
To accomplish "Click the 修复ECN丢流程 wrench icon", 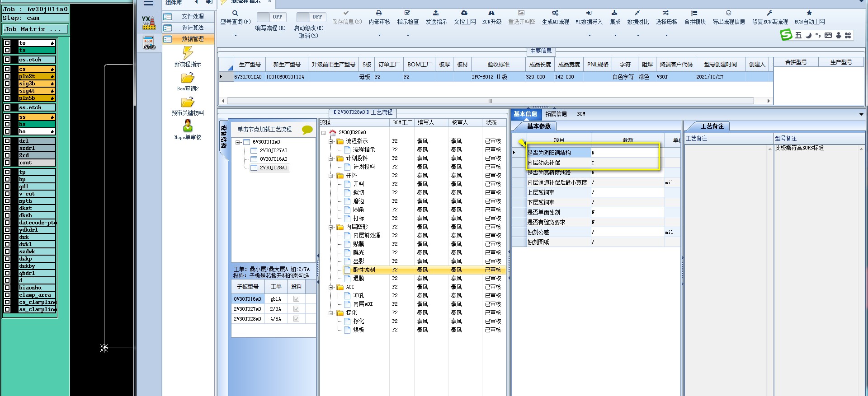I will (769, 13).
